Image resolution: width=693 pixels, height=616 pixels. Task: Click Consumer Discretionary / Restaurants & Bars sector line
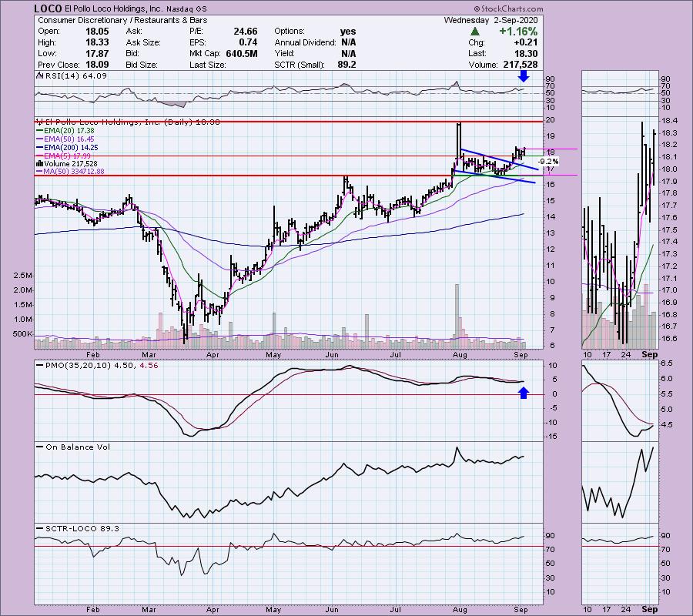(122, 20)
